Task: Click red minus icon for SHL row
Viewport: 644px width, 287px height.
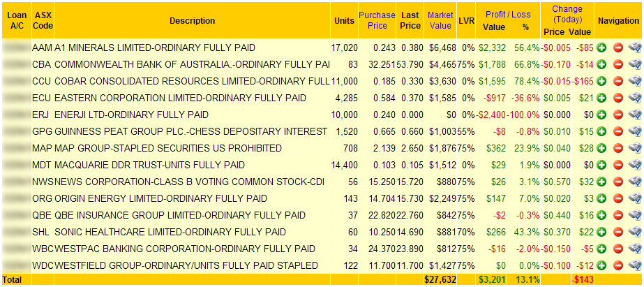Action: pos(618,232)
